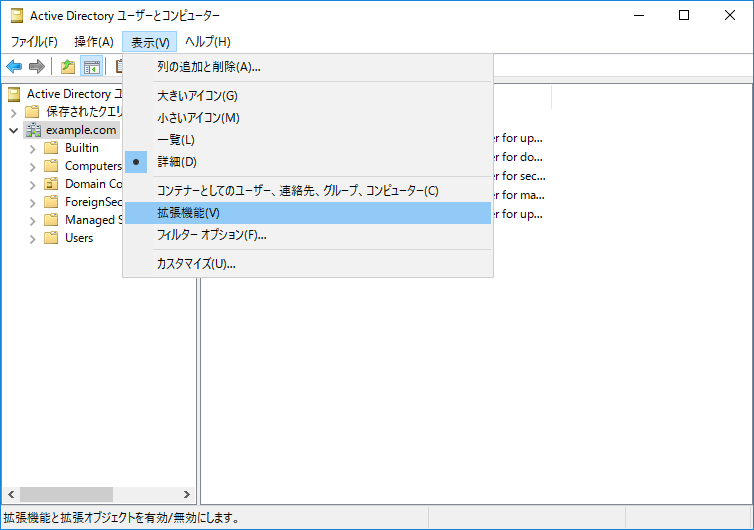Click the row ending 'for ma...'
Viewport: 754px width, 530px height.
(518, 195)
